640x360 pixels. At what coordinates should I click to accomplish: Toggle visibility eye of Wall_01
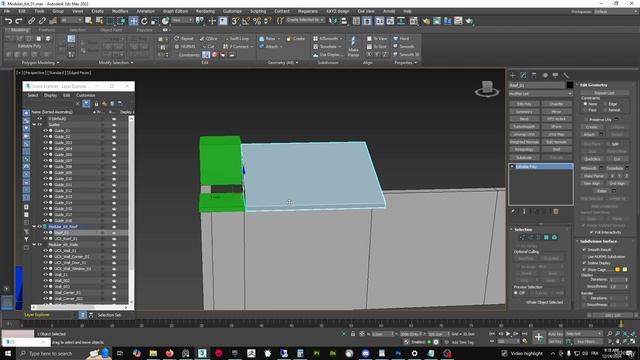coord(46,275)
